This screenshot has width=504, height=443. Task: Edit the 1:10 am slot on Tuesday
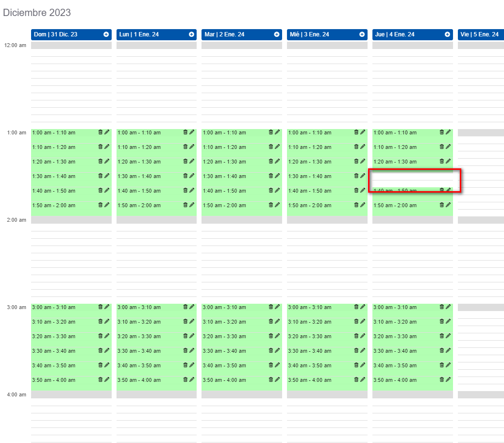click(277, 147)
